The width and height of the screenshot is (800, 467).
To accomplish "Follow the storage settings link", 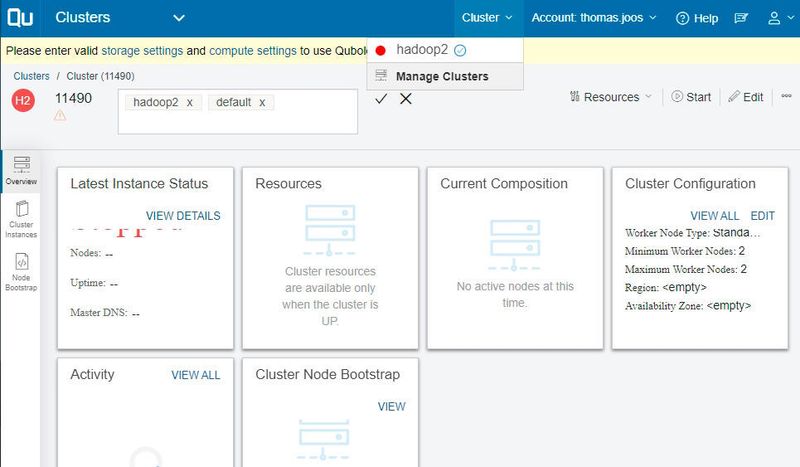I will (x=142, y=51).
